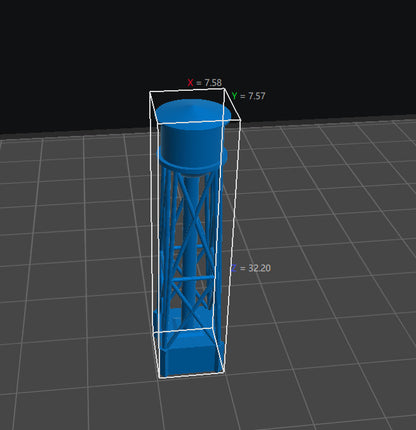416x430 pixels.
Task: Select the blue water tower model
Action: point(192,238)
